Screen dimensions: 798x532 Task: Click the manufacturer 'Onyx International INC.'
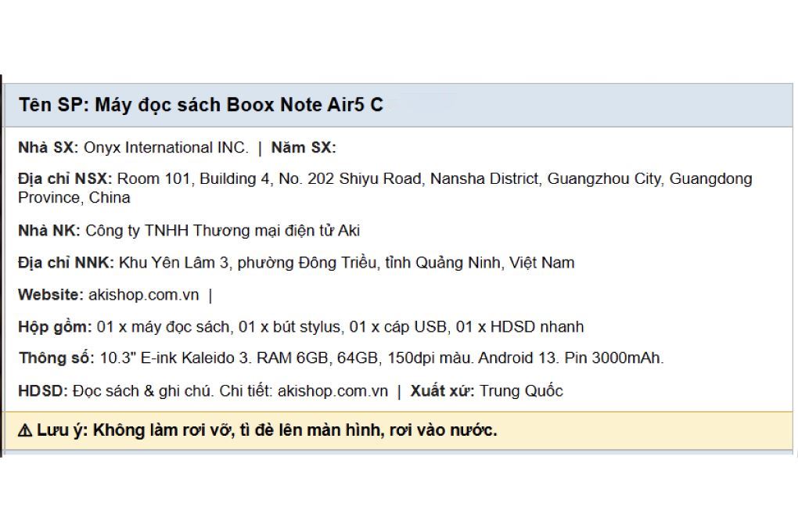pos(166,148)
